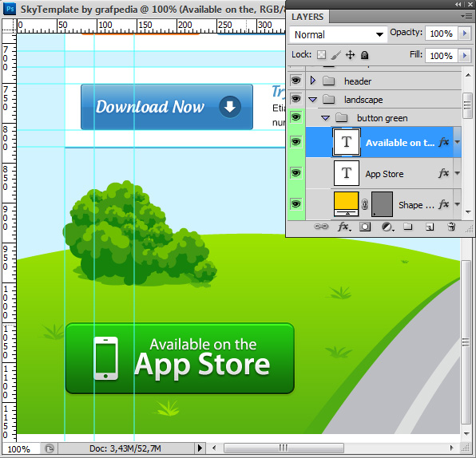Expand effects of Available on the layer
Screen dimensions: 476x458
point(457,142)
